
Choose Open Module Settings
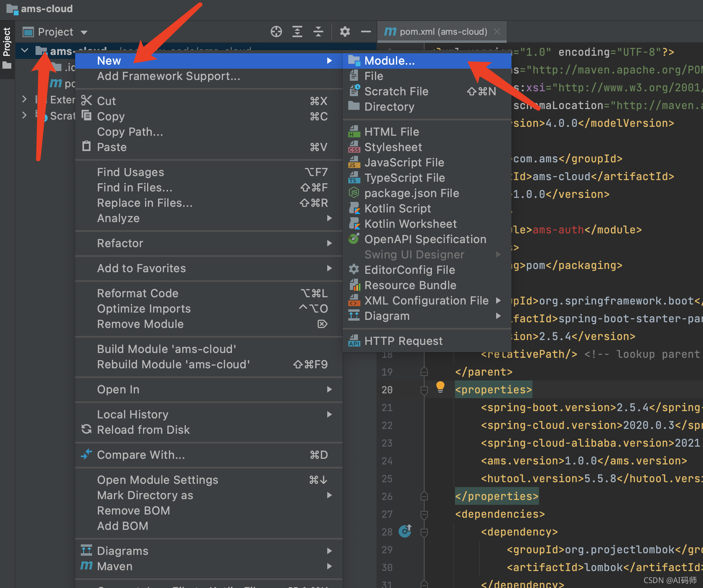tap(209, 480)
